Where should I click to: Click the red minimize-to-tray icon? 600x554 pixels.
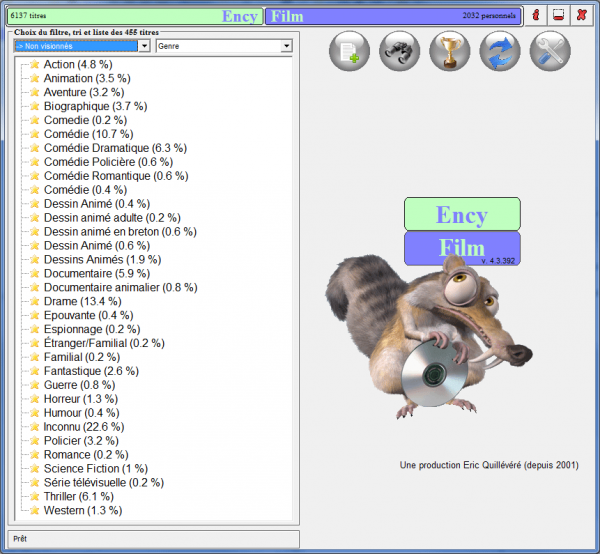(558, 16)
